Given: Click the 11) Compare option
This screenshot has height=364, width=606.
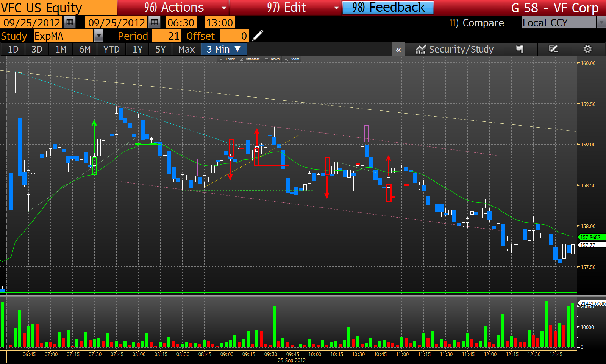Looking at the screenshot, I should (x=476, y=23).
